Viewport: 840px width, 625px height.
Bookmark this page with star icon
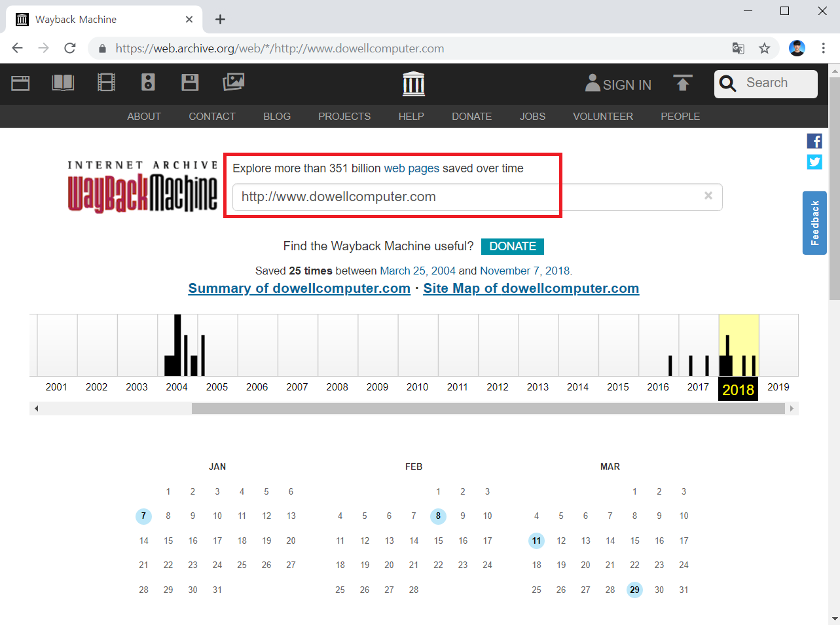tap(764, 48)
